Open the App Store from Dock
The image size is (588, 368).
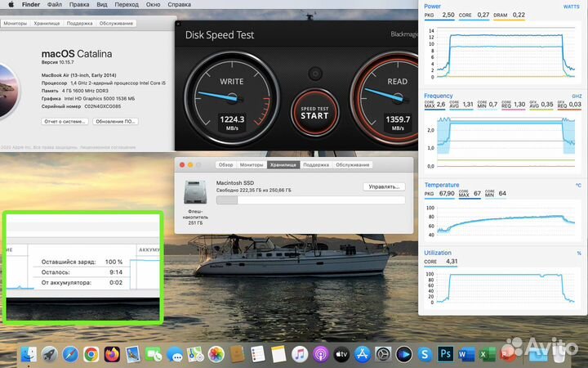[363, 354]
